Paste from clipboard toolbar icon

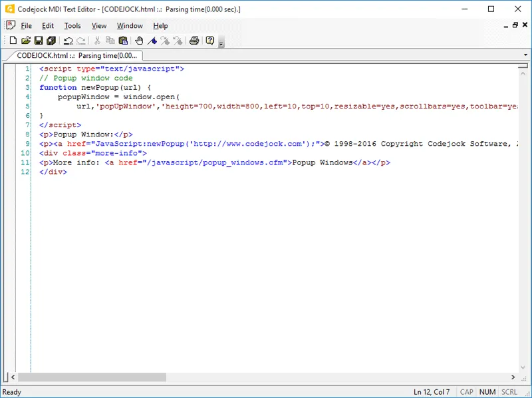point(123,41)
